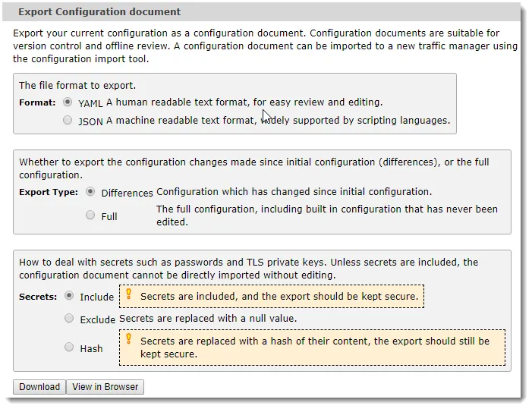Click the 'Hash' label text
Screen dimensions: 532x409
pyautogui.click(x=91, y=348)
